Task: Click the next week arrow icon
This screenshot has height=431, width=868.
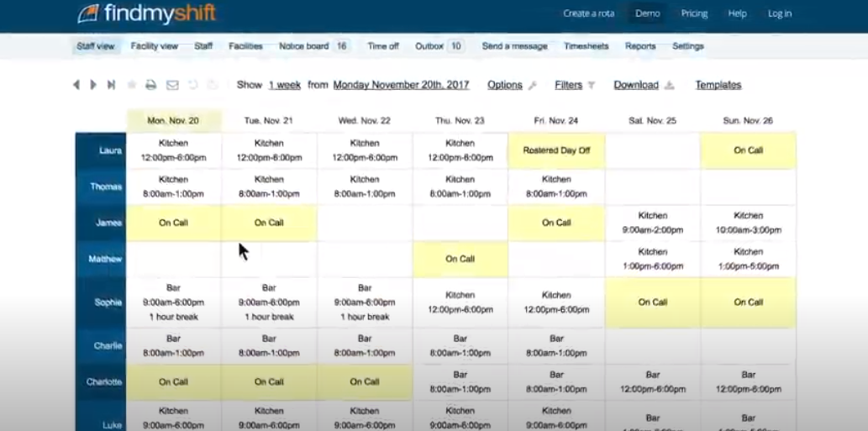Action: point(93,85)
